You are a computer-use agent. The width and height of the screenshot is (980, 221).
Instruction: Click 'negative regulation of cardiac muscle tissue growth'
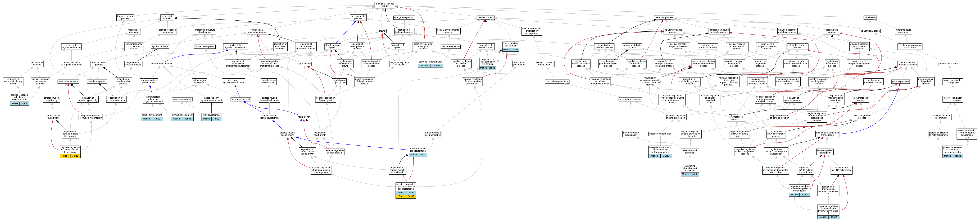321,170
